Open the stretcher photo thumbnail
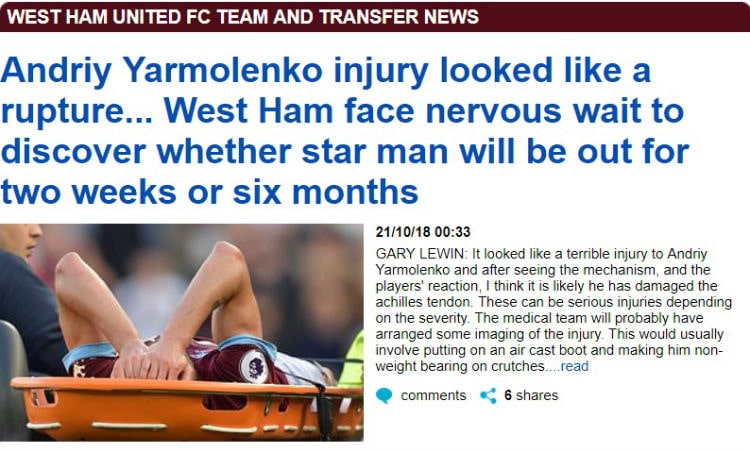This screenshot has width=750, height=452. [181, 332]
